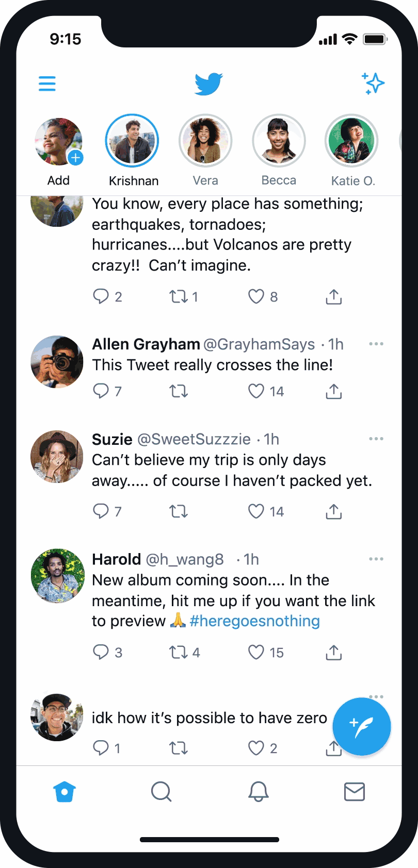The width and height of the screenshot is (418, 868).
Task: Tap the sparkle latest-tweets icon
Action: click(x=373, y=84)
